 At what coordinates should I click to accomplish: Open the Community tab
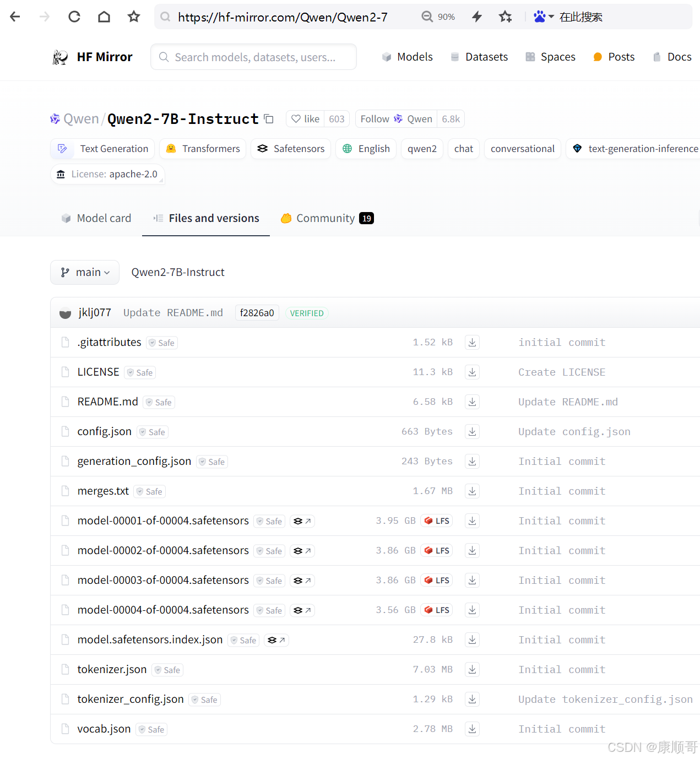point(327,218)
